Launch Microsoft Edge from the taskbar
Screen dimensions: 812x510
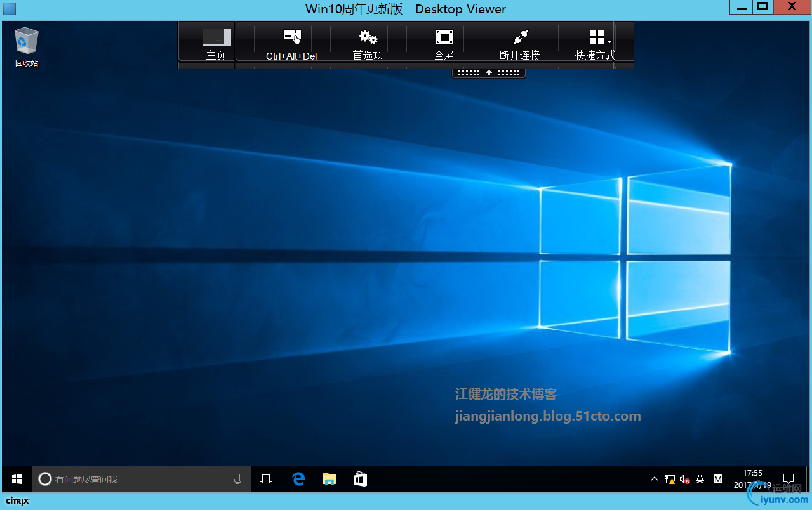tap(298, 479)
